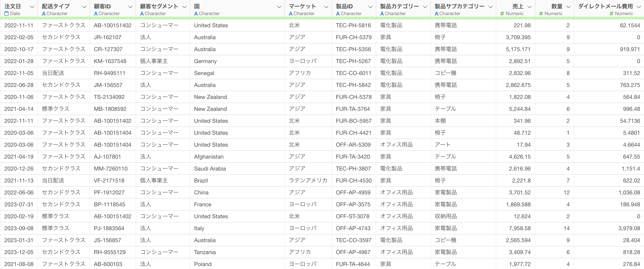The height and width of the screenshot is (269, 644).
Task: Click the sales value 5,244.84
Action: point(520,109)
